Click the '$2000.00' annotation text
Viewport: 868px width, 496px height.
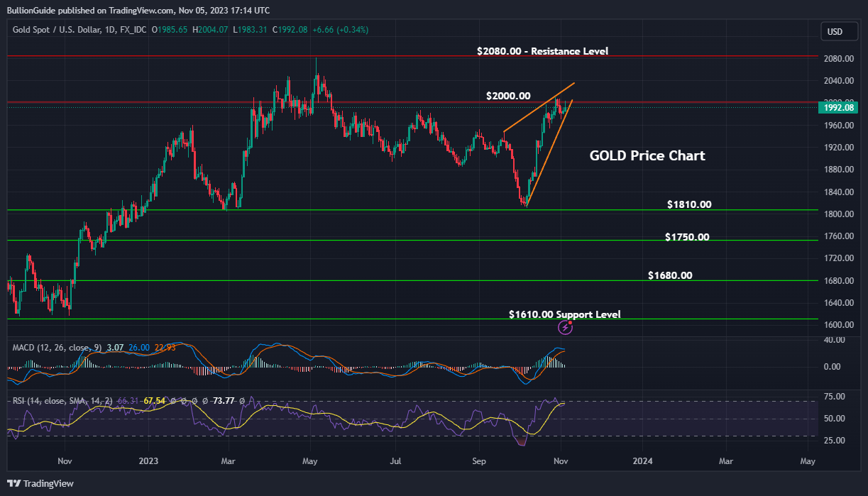point(508,96)
